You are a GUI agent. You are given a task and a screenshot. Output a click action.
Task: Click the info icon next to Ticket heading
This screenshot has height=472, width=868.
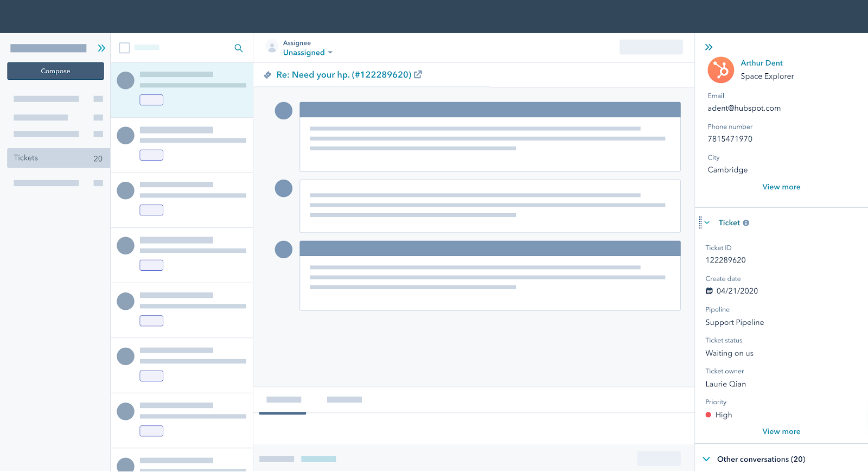point(746,223)
